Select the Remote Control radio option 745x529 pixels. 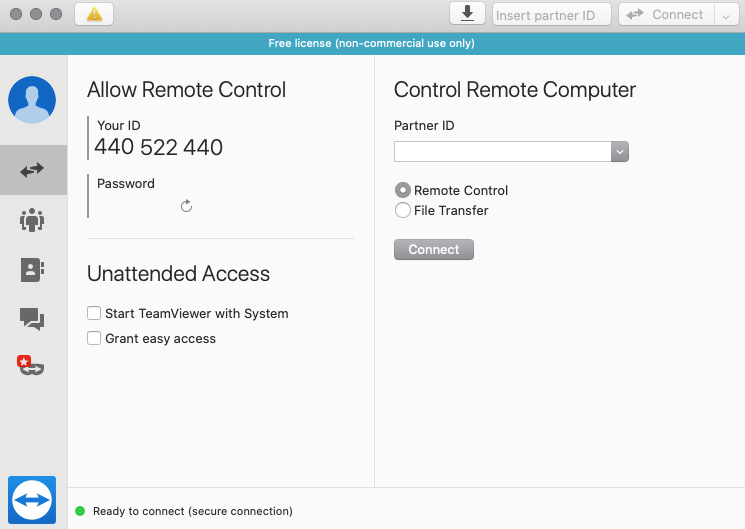click(x=403, y=190)
